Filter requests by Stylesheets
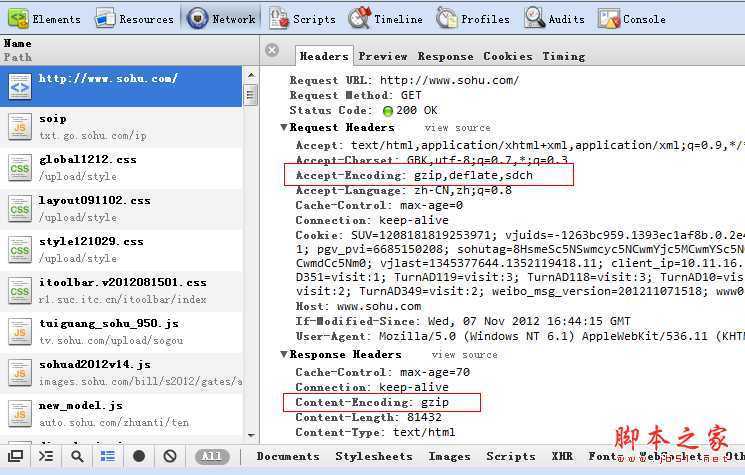 pyautogui.click(x=374, y=456)
